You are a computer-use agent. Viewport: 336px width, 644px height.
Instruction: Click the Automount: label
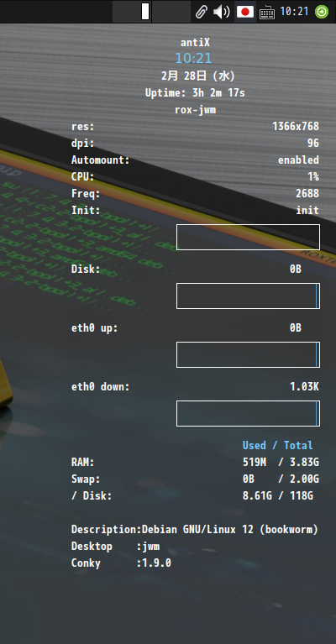click(x=100, y=160)
